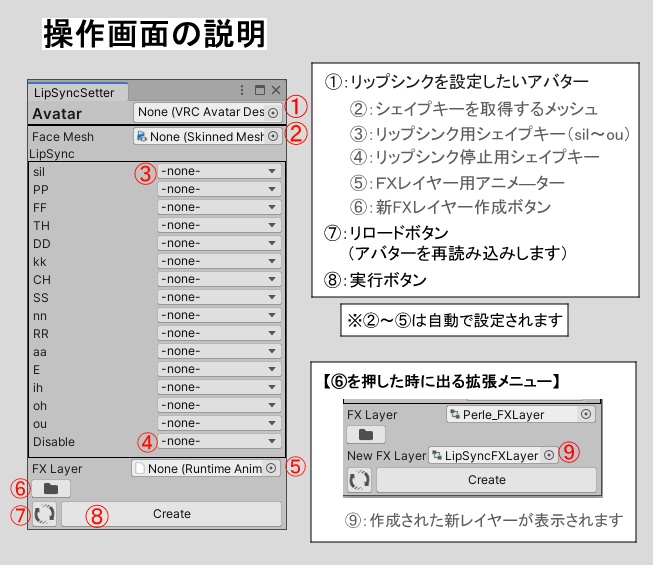Open the LipSyncSetter window options menu
The image size is (653, 565).
(x=242, y=90)
